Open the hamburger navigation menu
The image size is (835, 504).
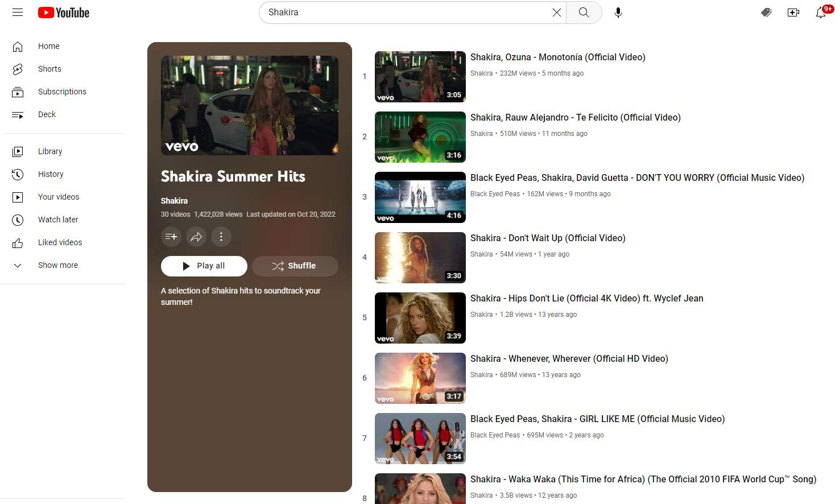tap(17, 12)
